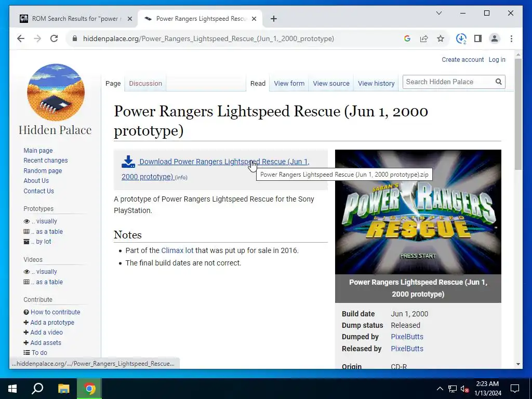Go back with browser back arrow
532x399 pixels.
(x=21, y=38)
